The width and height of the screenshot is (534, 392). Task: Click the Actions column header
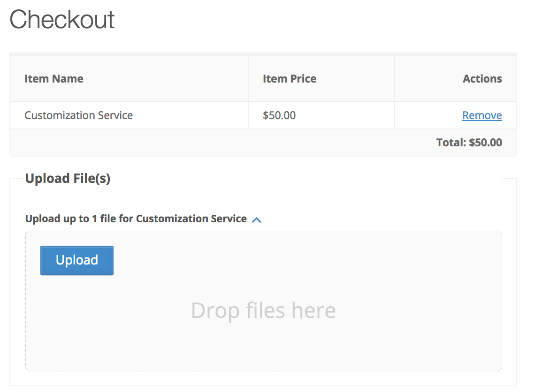482,79
